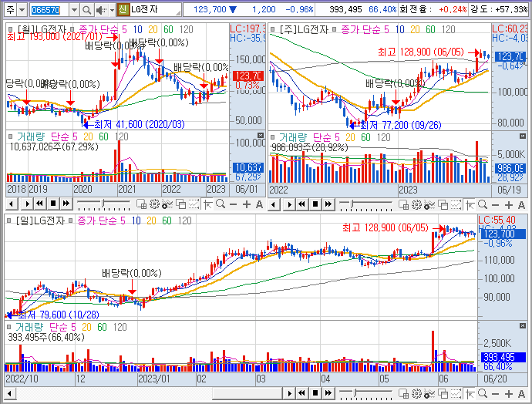Click the LG전자 stock name field
Screen dimensions: 532x404
(155, 9)
